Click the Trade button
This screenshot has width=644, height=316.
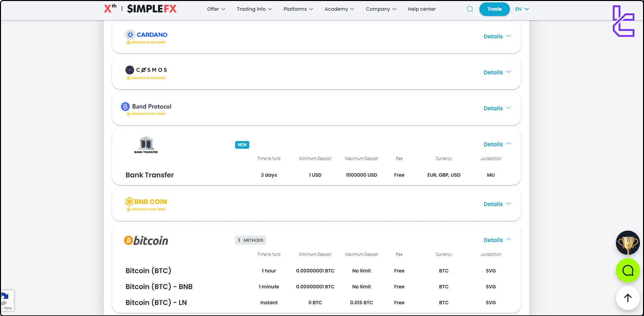pyautogui.click(x=494, y=9)
